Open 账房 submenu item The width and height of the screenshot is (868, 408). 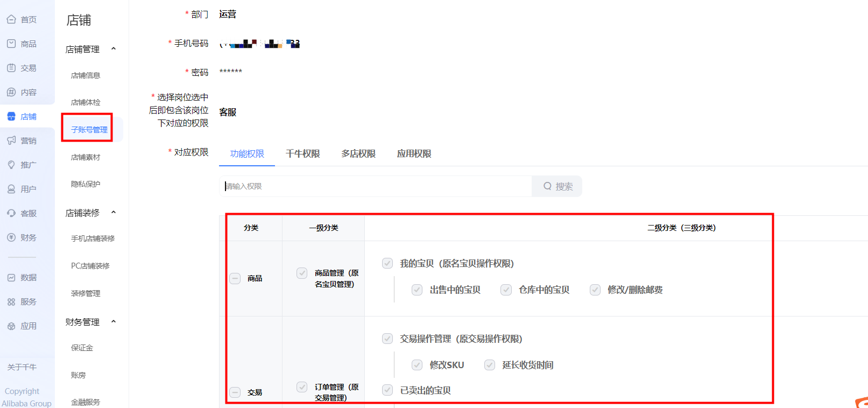tap(78, 375)
